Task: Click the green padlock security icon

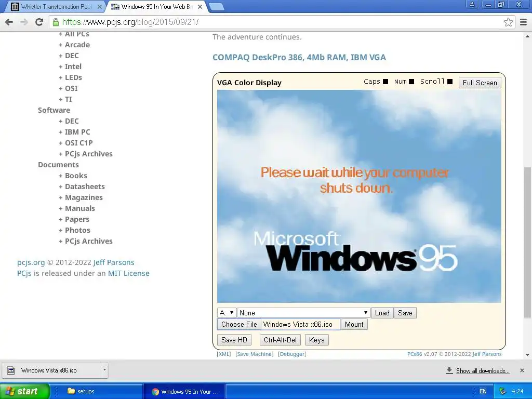Action: (56, 22)
